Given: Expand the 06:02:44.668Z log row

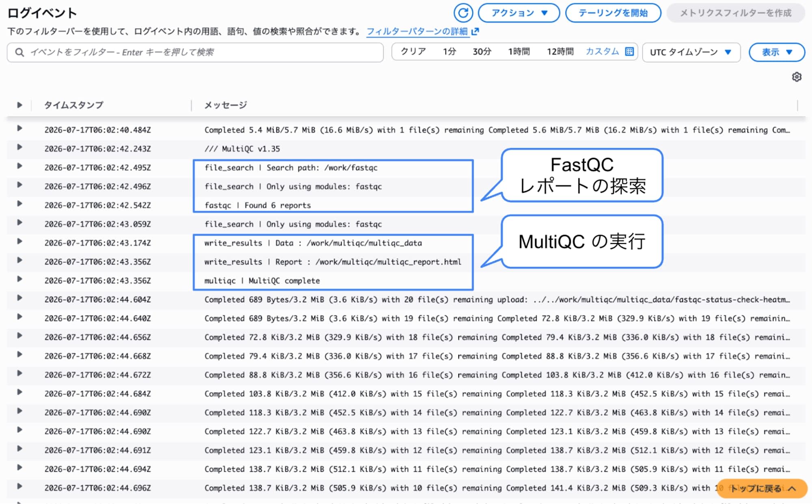Looking at the screenshot, I should [x=19, y=355].
